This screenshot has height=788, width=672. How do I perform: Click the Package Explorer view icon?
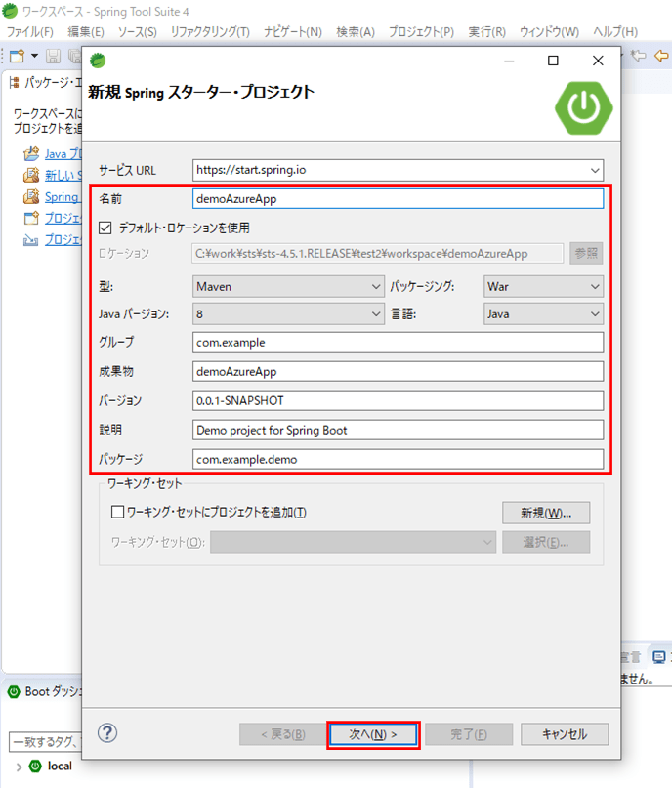(x=15, y=82)
